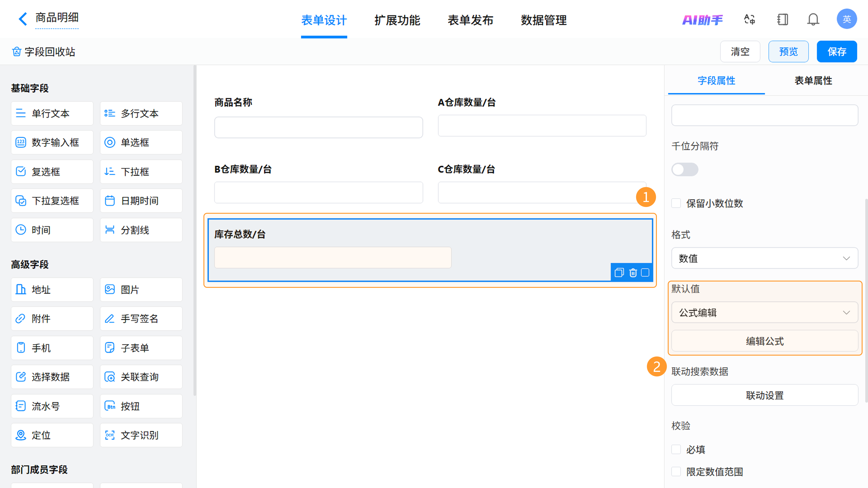Viewport: 868px width, 488px height.
Task: Select the 表单属性 panel tab
Action: (x=813, y=80)
